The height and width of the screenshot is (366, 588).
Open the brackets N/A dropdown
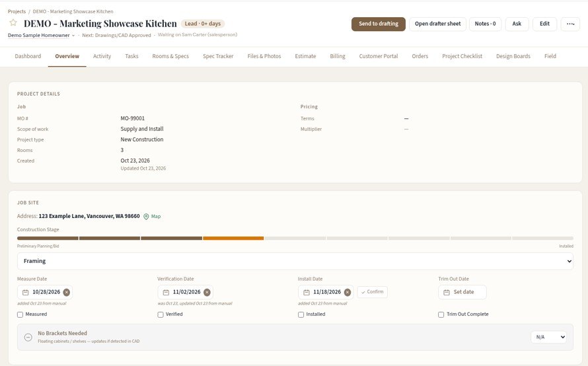tap(548, 337)
